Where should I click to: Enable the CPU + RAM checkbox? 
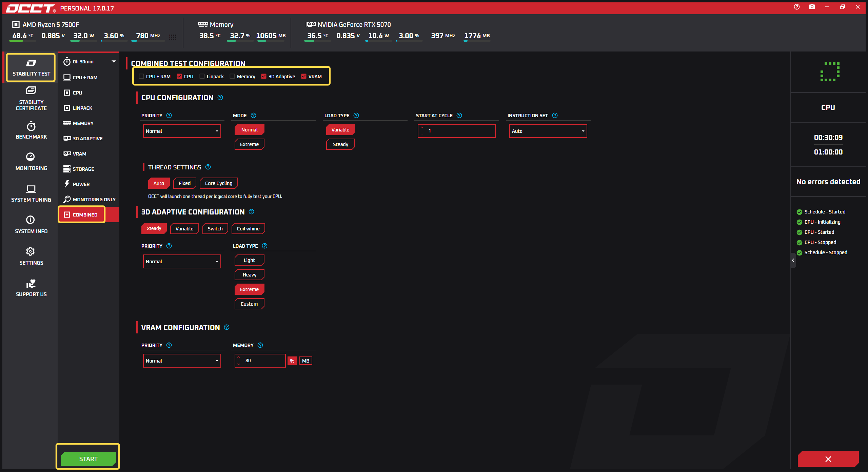(141, 77)
